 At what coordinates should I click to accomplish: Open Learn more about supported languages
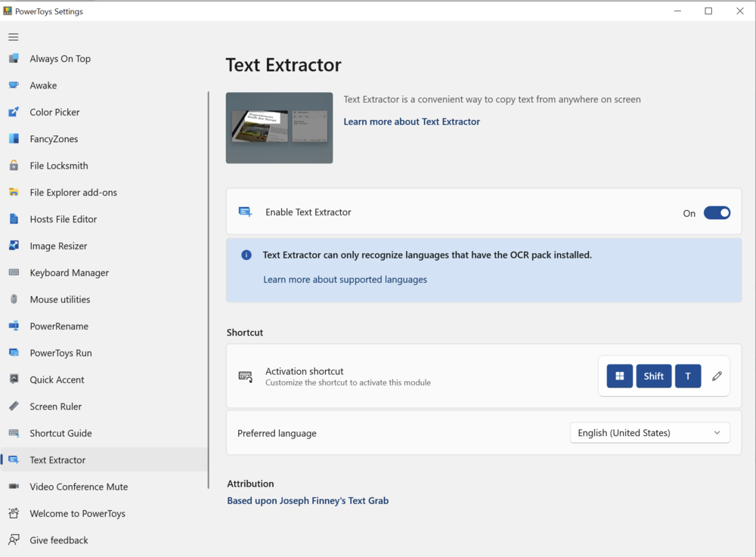[x=345, y=280]
